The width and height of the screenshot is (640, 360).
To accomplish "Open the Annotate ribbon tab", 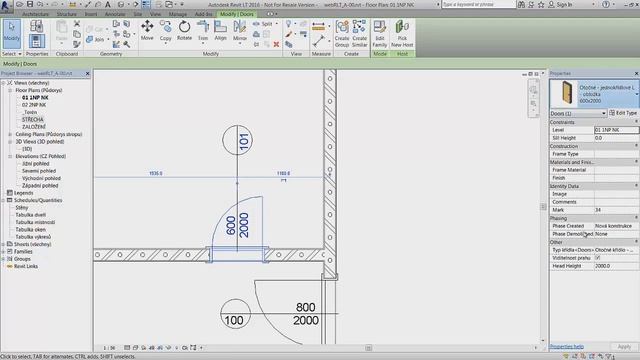I will coord(115,14).
